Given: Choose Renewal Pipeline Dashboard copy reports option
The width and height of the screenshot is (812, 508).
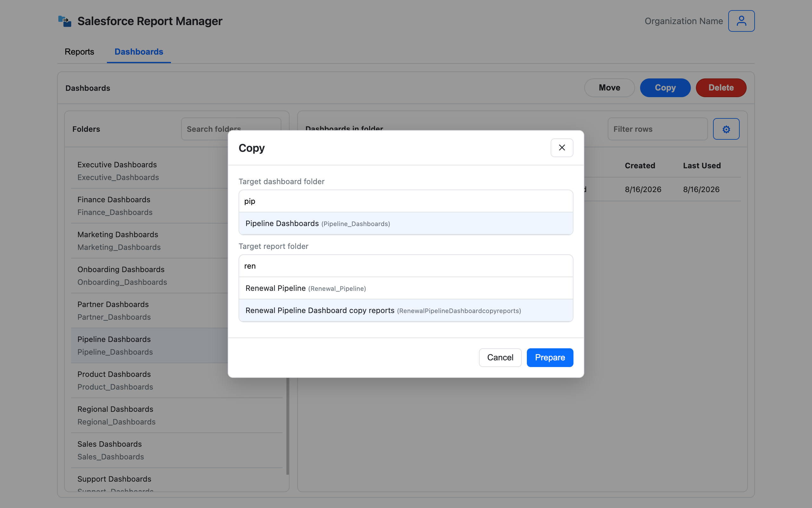Looking at the screenshot, I should 406,311.
